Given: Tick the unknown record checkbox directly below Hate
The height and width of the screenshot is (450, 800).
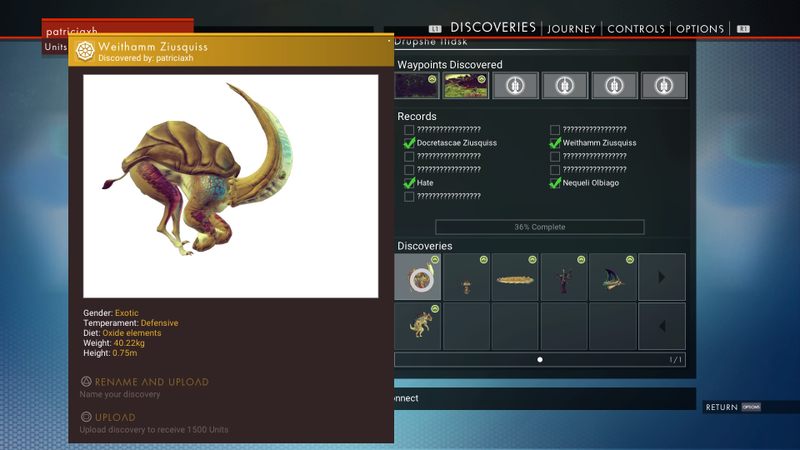Looking at the screenshot, I should click(x=409, y=196).
